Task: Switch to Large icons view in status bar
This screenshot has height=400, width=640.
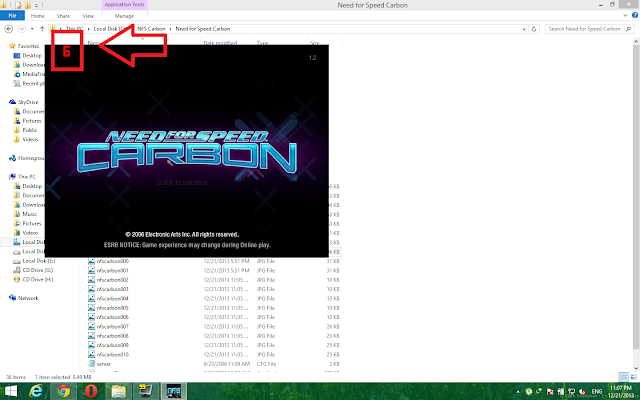Action: click(x=633, y=377)
